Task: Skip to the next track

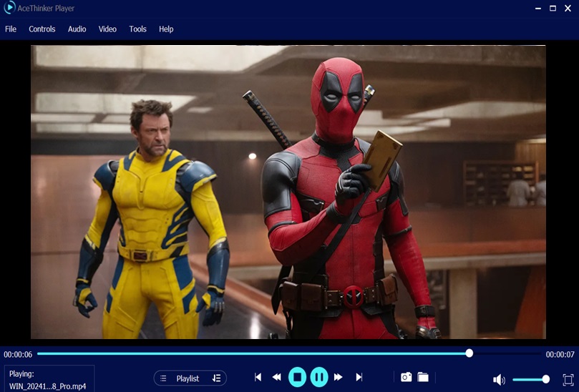Action: 359,377
